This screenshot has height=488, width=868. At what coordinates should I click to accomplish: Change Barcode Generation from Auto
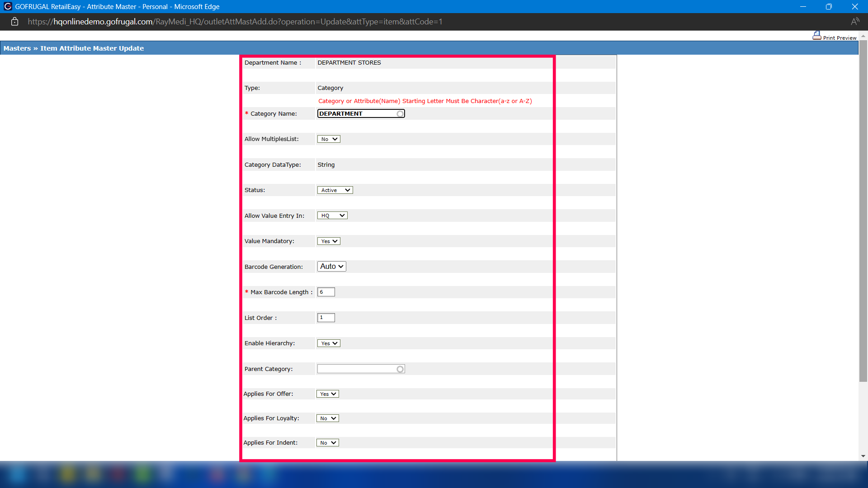[332, 267]
